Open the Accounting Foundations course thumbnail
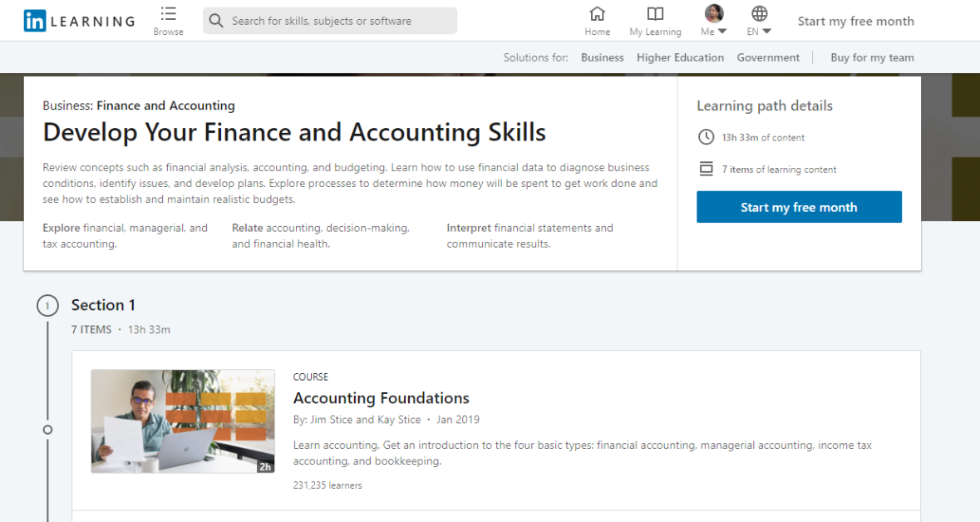The height and width of the screenshot is (522, 980). coord(183,421)
